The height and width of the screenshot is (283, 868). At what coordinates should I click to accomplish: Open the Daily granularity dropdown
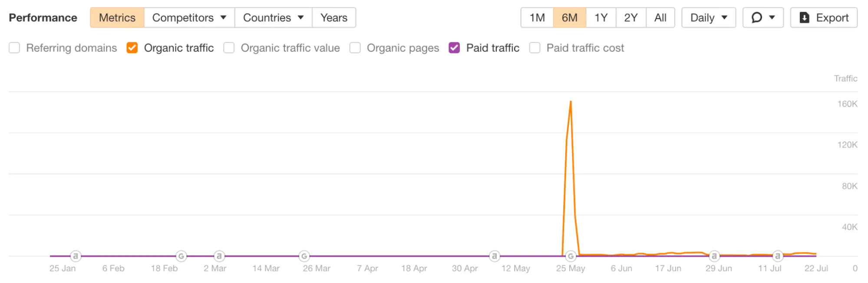(708, 17)
